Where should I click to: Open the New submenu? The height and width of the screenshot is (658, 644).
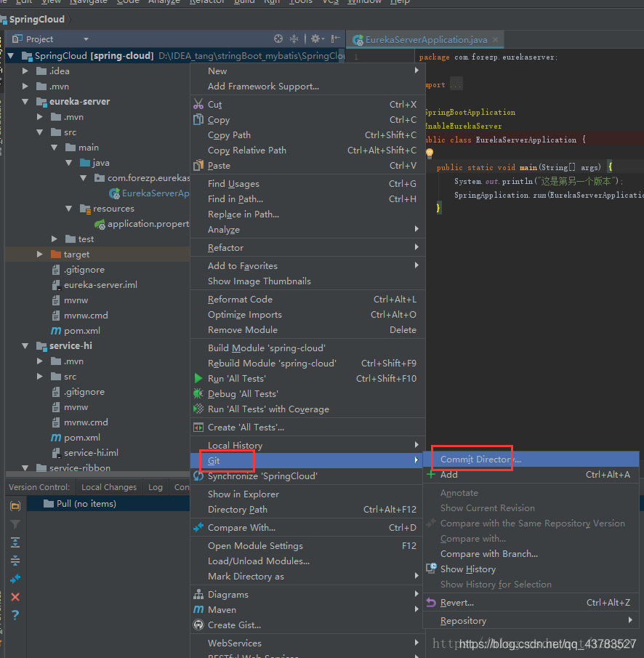pyautogui.click(x=307, y=71)
